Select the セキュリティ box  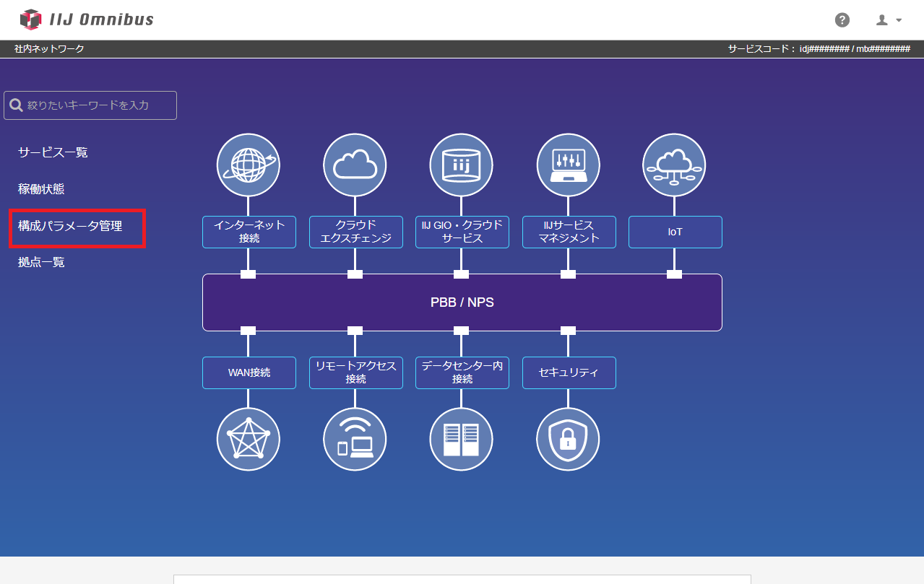coord(569,372)
